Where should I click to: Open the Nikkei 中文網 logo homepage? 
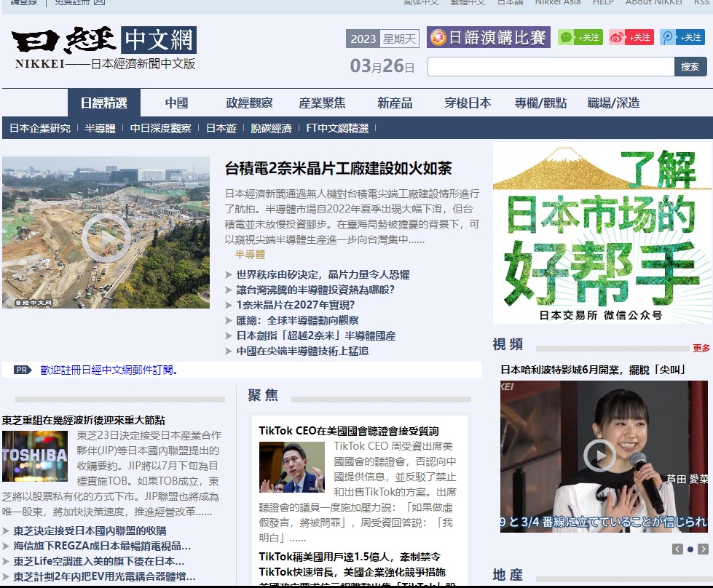pos(103,48)
